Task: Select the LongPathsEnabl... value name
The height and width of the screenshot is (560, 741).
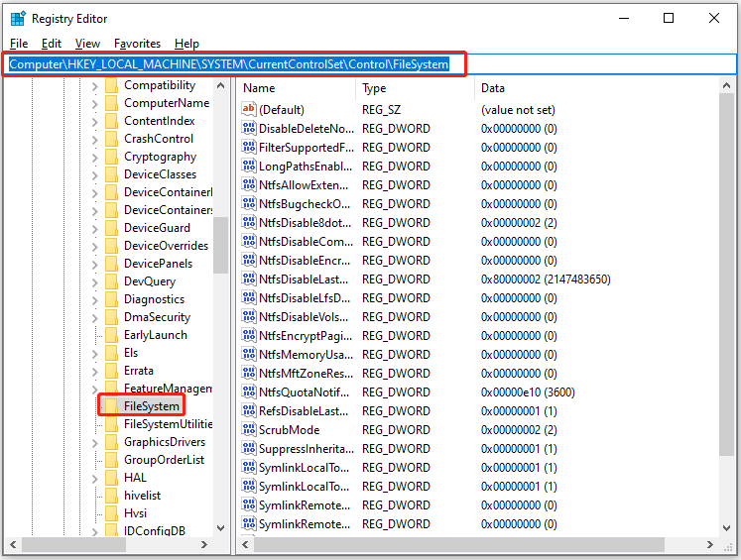Action: pos(306,167)
